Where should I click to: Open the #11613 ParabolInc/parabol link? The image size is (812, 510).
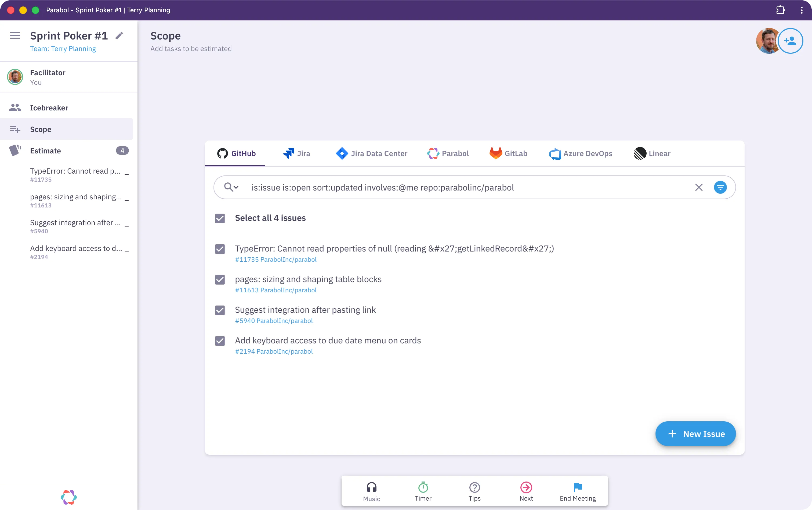point(276,290)
